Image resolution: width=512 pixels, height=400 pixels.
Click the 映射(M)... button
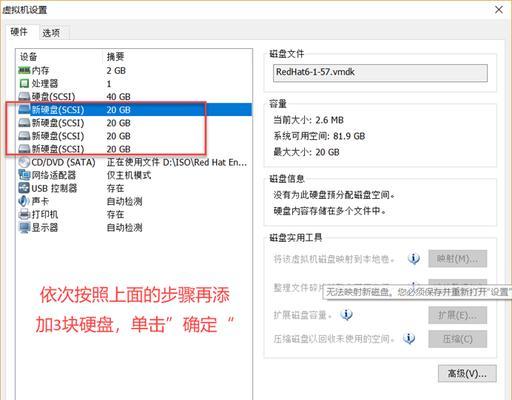[x=458, y=258]
